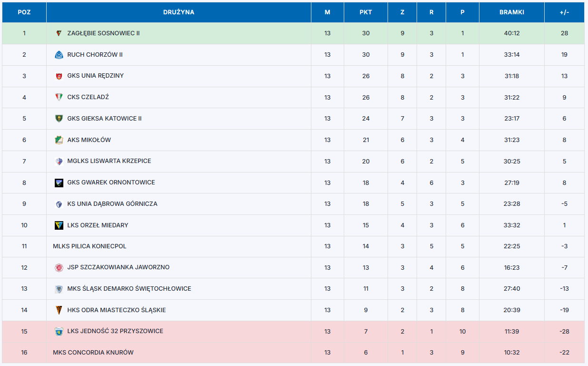
Task: Click the BRAMKI column header
Action: 512,12
